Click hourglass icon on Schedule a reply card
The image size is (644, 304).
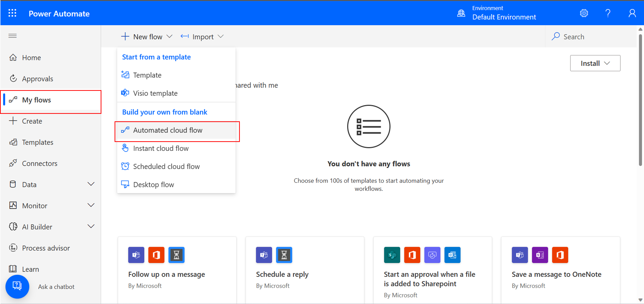tap(284, 255)
